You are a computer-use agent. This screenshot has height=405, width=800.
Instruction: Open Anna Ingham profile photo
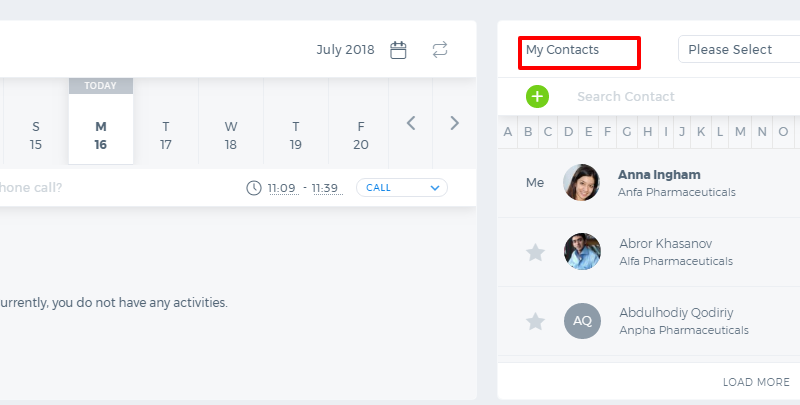pos(582,182)
